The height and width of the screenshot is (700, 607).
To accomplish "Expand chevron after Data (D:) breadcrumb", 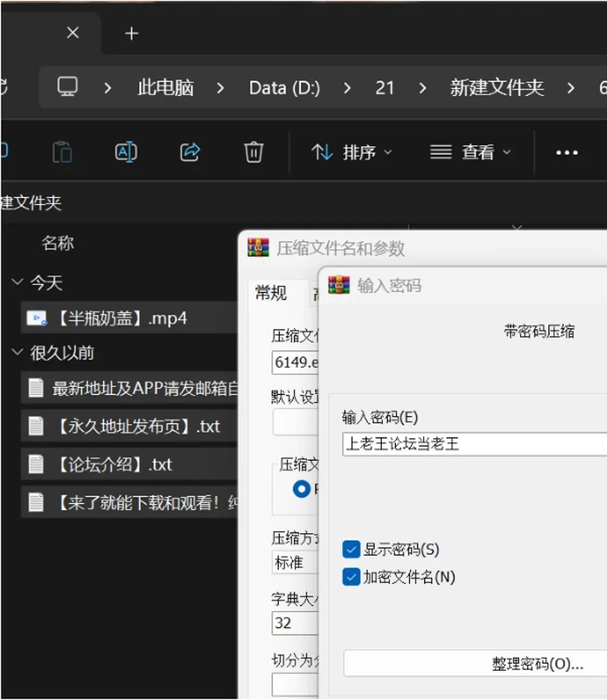I will (x=346, y=88).
